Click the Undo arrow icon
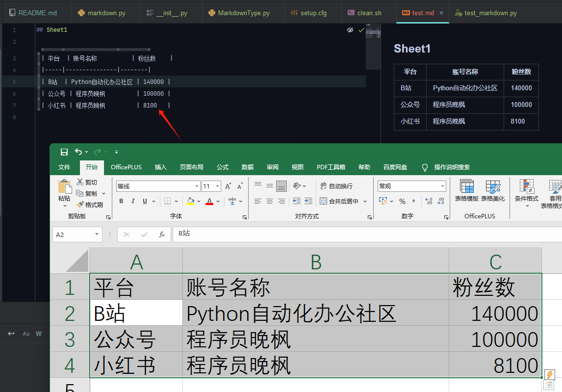 78,152
